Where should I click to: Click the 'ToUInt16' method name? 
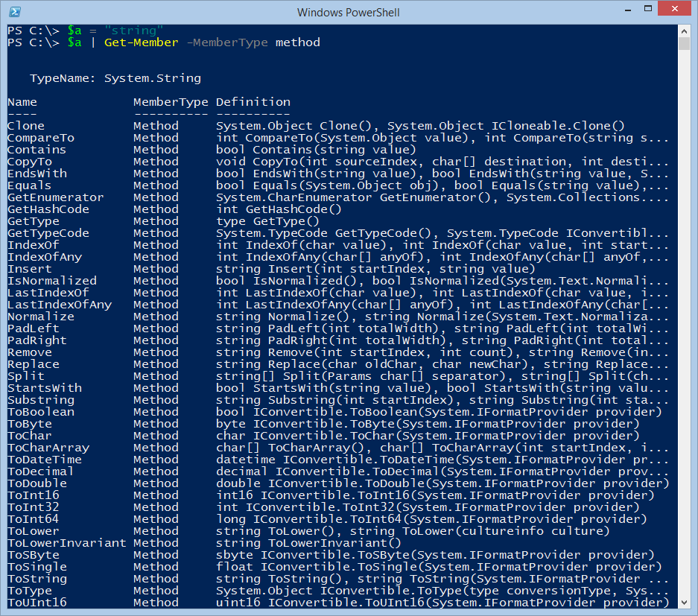(37, 603)
